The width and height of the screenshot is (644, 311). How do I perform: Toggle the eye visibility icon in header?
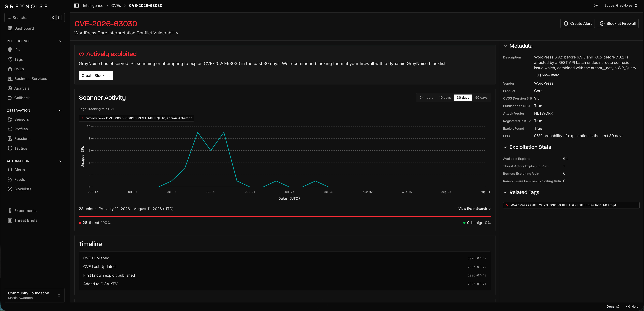[596, 6]
